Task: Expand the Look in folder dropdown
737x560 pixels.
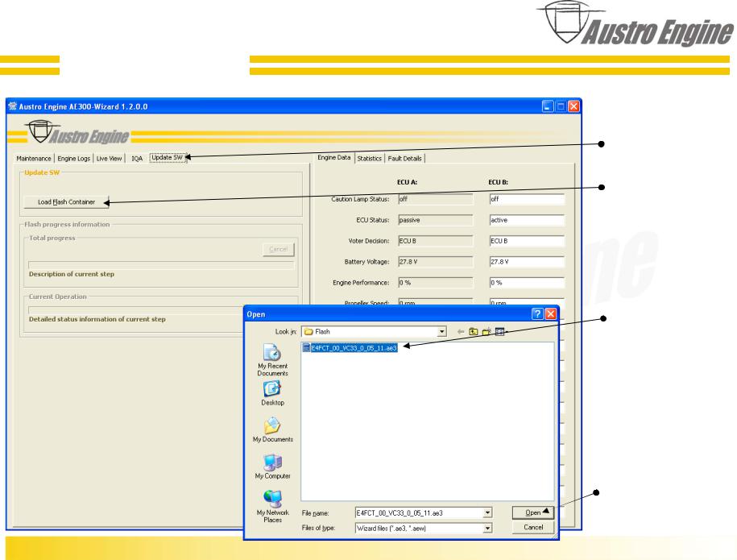Action: point(442,331)
